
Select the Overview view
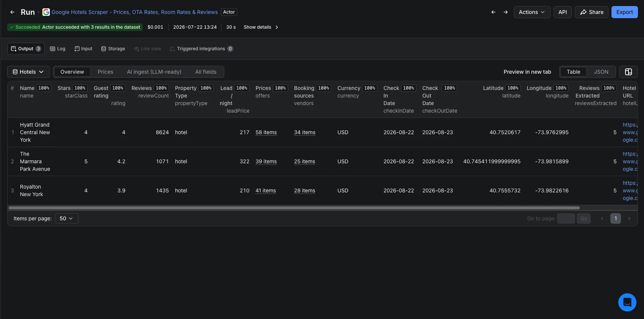pyautogui.click(x=72, y=72)
